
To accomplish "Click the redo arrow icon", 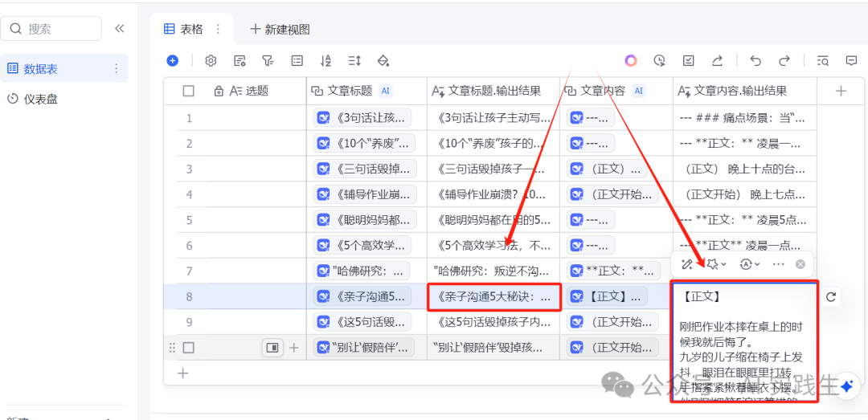I will pos(784,60).
